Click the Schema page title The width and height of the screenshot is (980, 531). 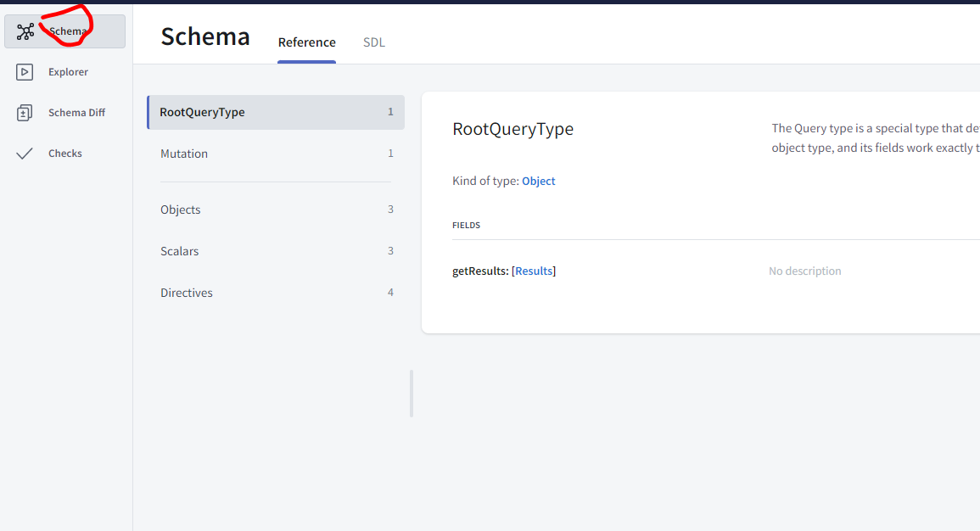[x=205, y=36]
